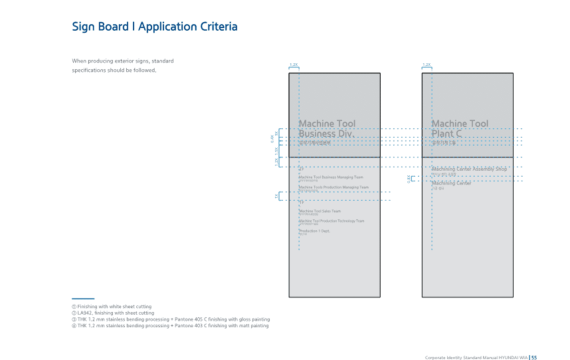Click 'Machine Tool Sales Team' entry
The width and height of the screenshot is (570, 360).
pos(320,211)
